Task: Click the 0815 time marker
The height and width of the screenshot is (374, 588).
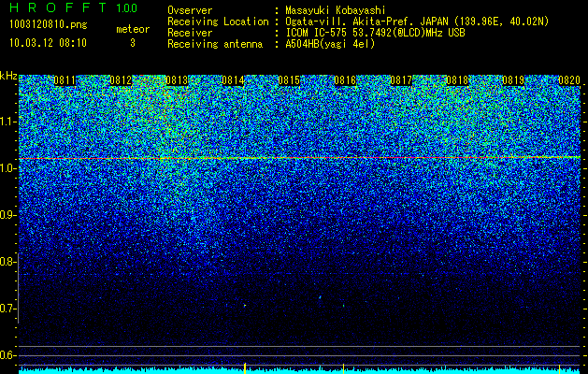Action: point(289,80)
